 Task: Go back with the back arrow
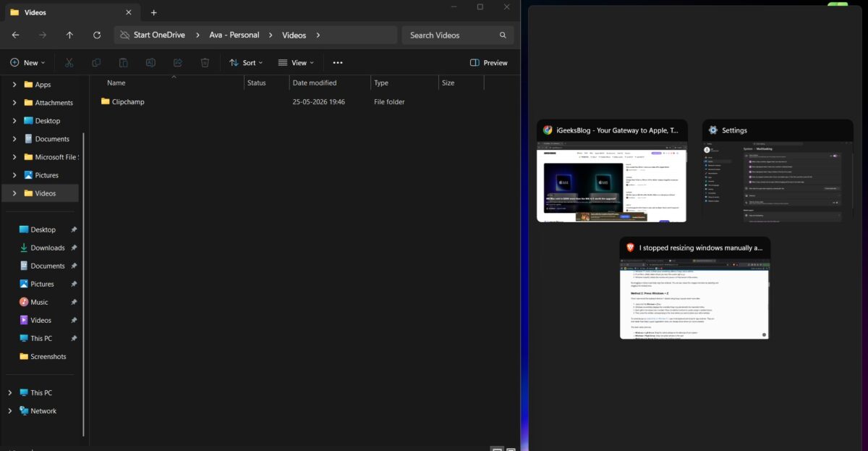(16, 35)
